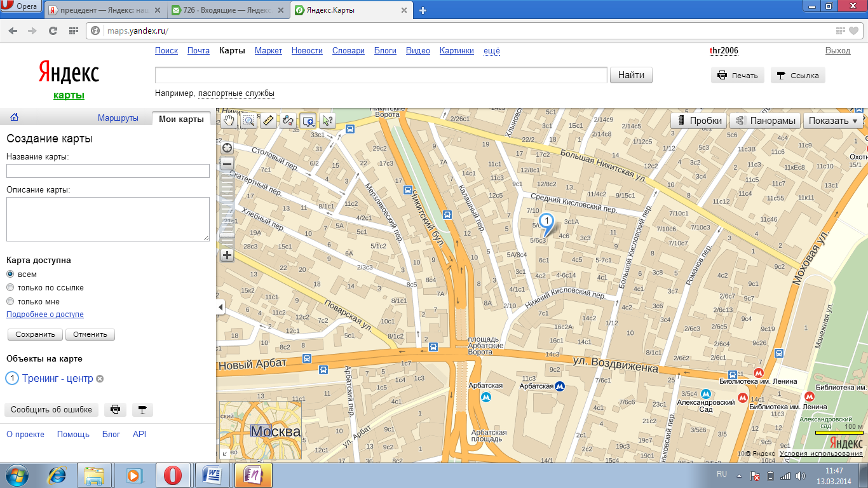Open Почта in Yandex top menu
868x488 pixels.
(198, 51)
